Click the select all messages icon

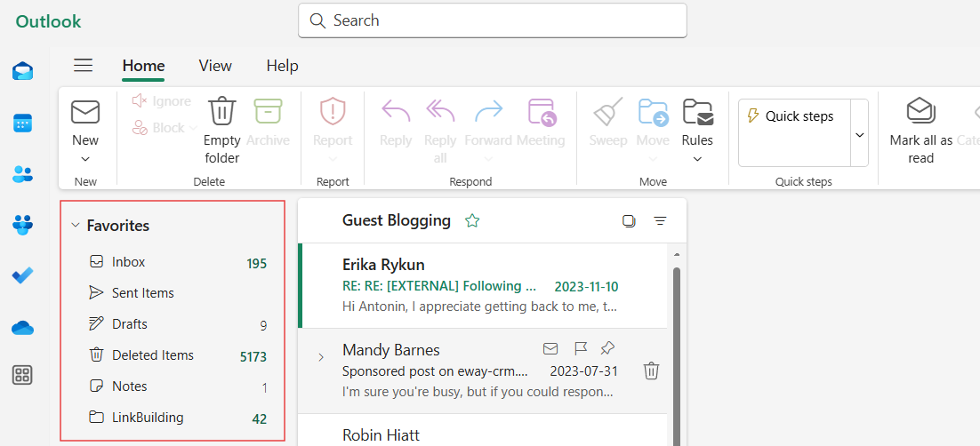(x=629, y=220)
